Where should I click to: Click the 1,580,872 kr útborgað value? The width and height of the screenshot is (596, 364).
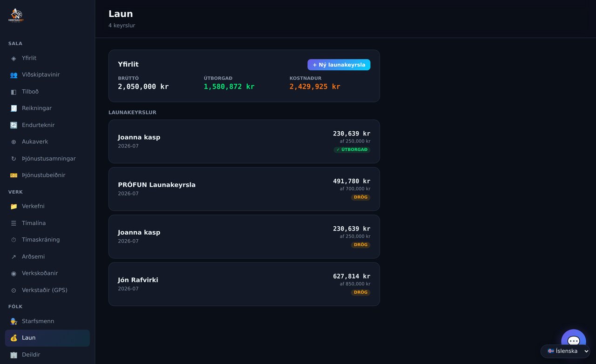pyautogui.click(x=229, y=87)
